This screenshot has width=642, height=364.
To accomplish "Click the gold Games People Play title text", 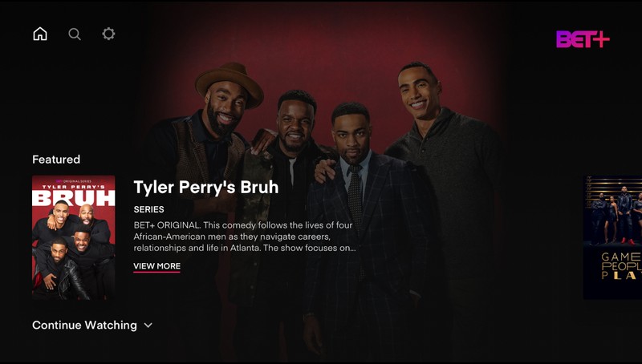I will click(x=620, y=266).
